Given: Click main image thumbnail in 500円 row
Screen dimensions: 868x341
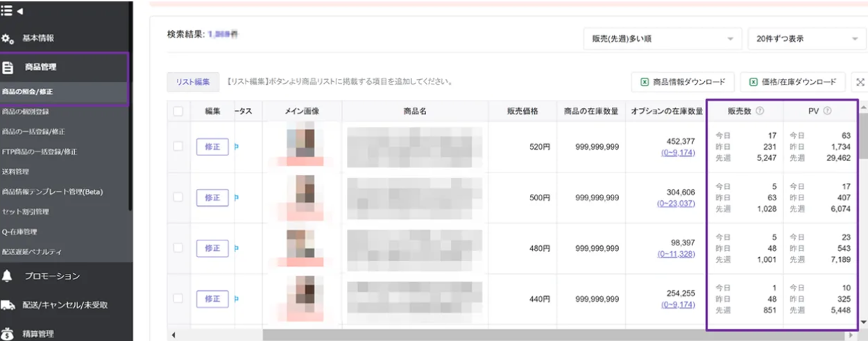Looking at the screenshot, I should click(301, 198).
